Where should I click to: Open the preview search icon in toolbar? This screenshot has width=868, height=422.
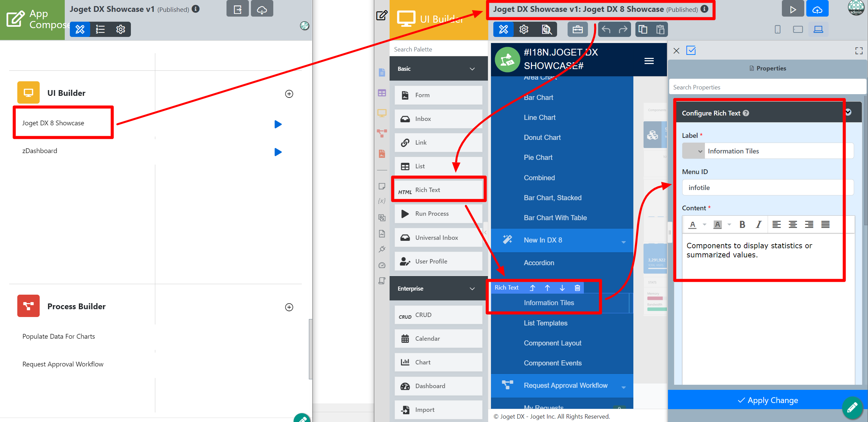pyautogui.click(x=546, y=30)
